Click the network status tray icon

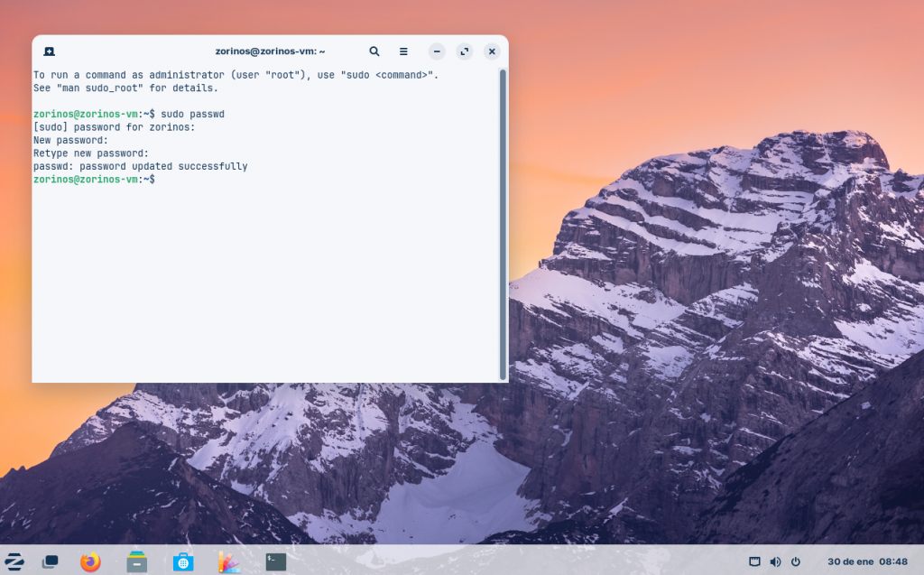tap(755, 561)
